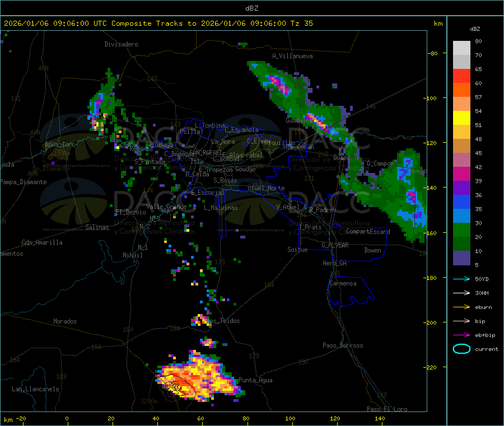Select the light orange 54-57 dBZ swatch
Screen dimensions: 504x426
click(461, 104)
